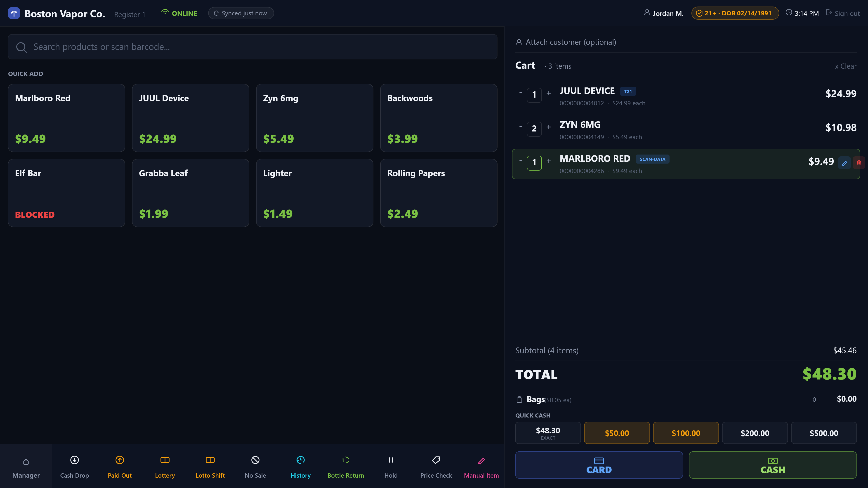The image size is (868, 488).
Task: Quick add Lighter
Action: pyautogui.click(x=314, y=193)
